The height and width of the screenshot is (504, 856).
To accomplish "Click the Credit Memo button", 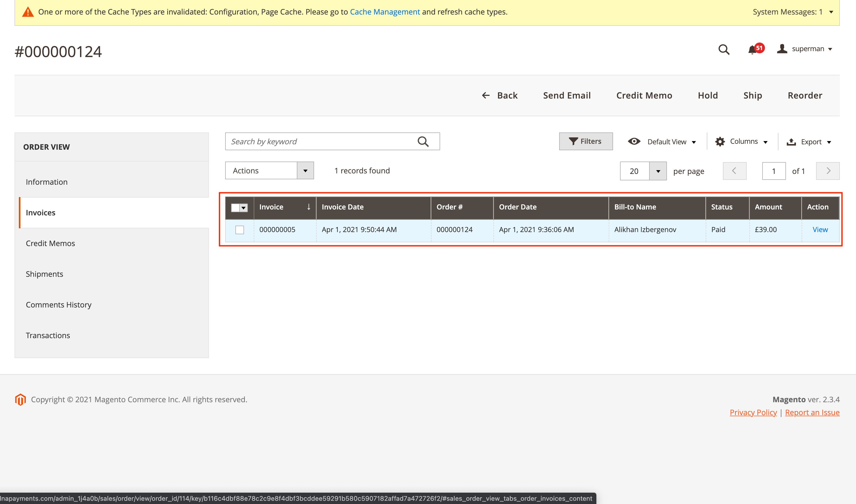I will coord(643,95).
